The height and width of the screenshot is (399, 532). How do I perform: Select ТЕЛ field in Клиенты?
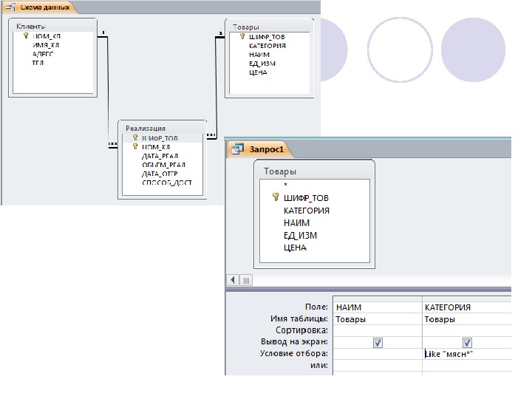point(38,62)
